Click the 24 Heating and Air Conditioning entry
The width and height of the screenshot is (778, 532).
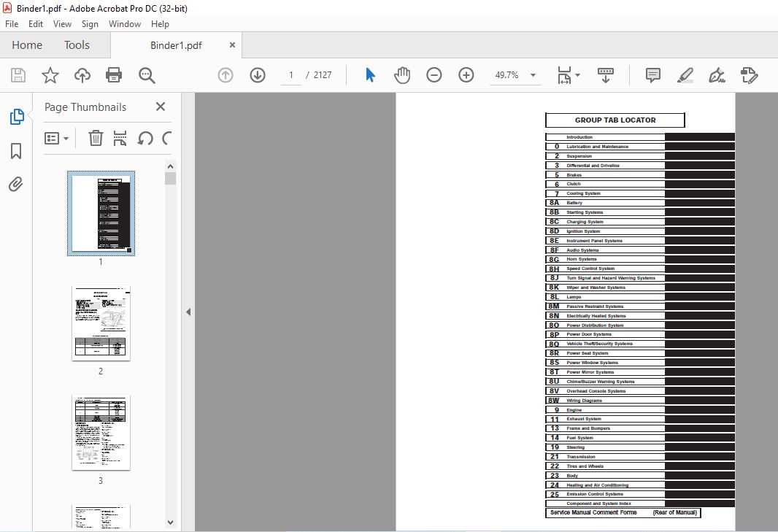pos(605,485)
